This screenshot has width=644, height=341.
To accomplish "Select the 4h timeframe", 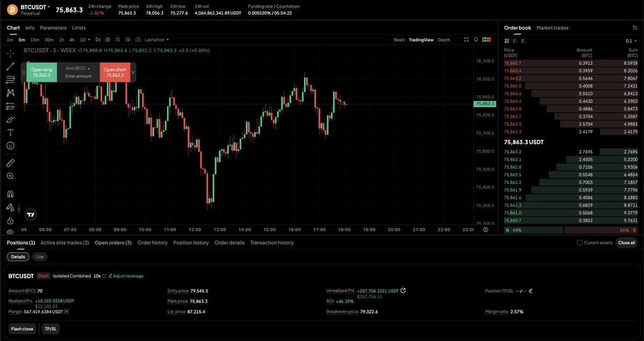I will pos(72,40).
